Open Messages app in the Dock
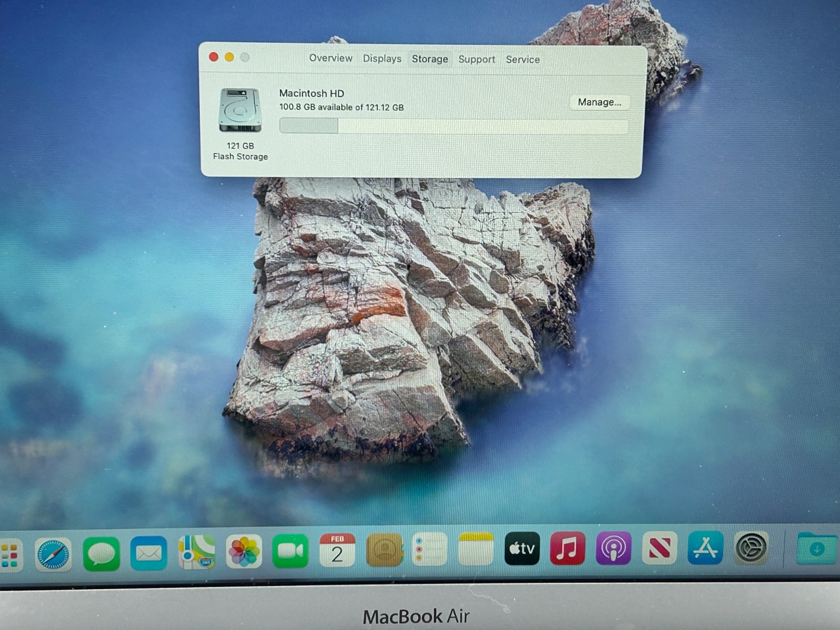The height and width of the screenshot is (630, 840). tap(101, 553)
